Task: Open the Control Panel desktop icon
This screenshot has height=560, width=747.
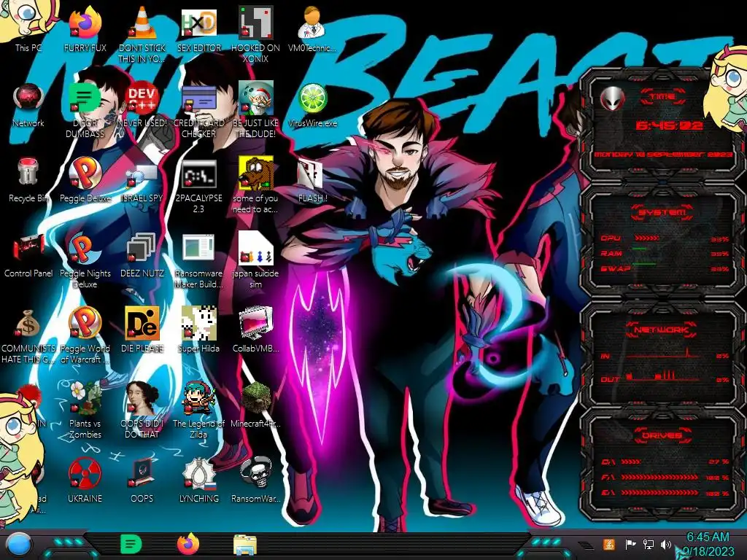Action: coord(28,254)
